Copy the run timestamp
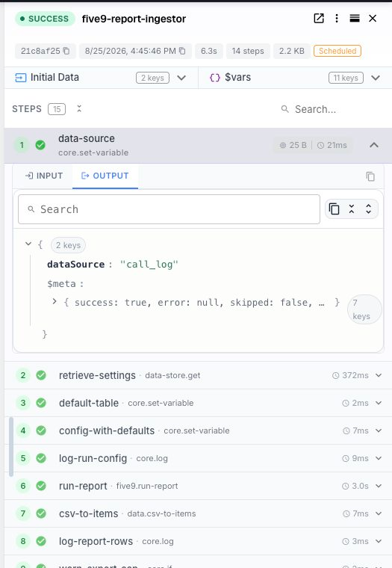The image size is (392, 568). pyautogui.click(x=182, y=51)
